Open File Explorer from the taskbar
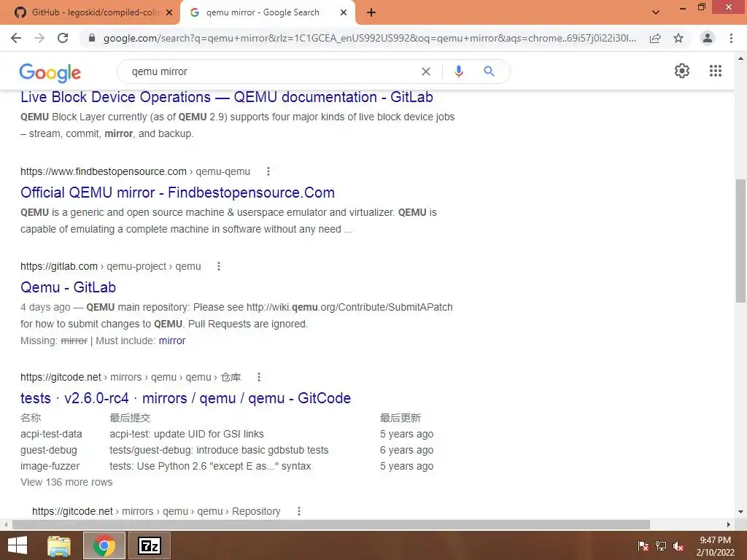 pyautogui.click(x=59, y=545)
